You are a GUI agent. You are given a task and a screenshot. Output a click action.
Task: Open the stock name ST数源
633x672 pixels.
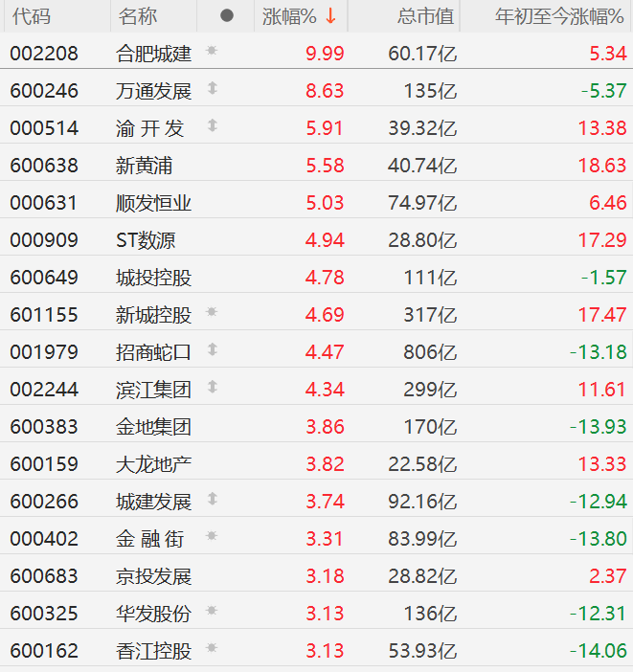(x=146, y=240)
